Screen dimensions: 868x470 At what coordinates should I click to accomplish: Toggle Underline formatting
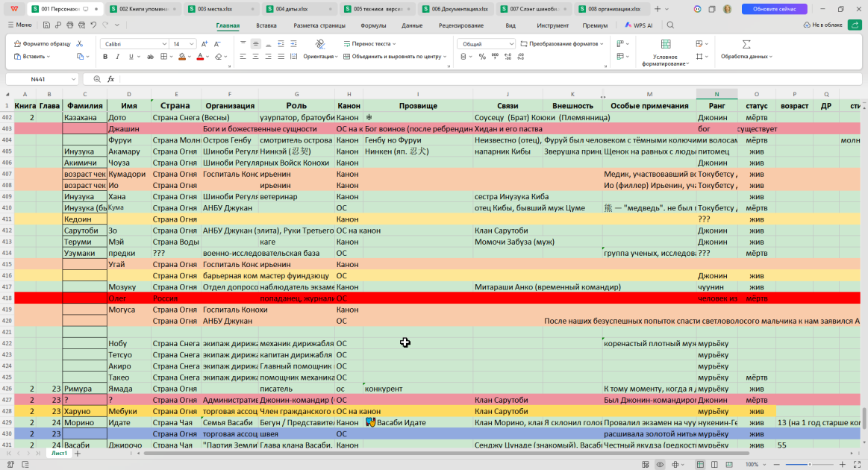(131, 57)
